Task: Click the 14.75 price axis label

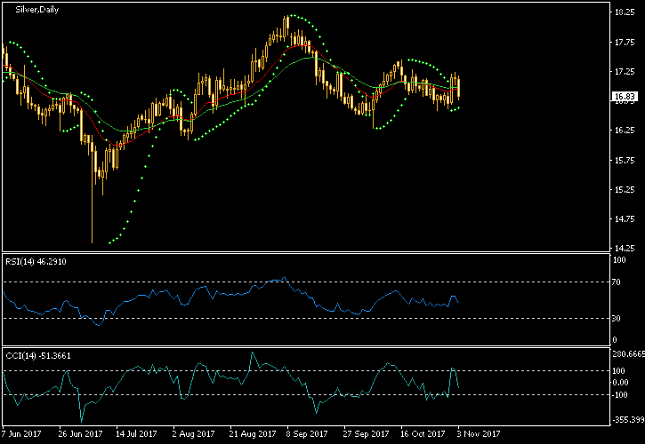Action: (x=624, y=219)
